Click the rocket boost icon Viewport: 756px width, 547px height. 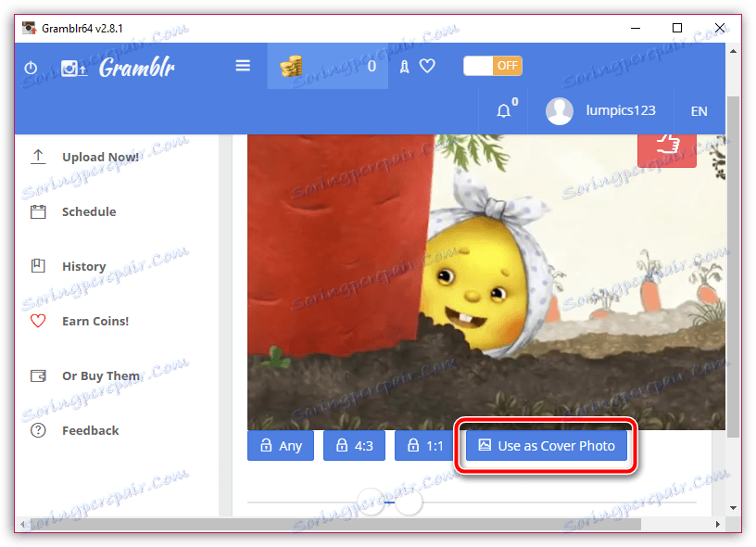pyautogui.click(x=405, y=67)
